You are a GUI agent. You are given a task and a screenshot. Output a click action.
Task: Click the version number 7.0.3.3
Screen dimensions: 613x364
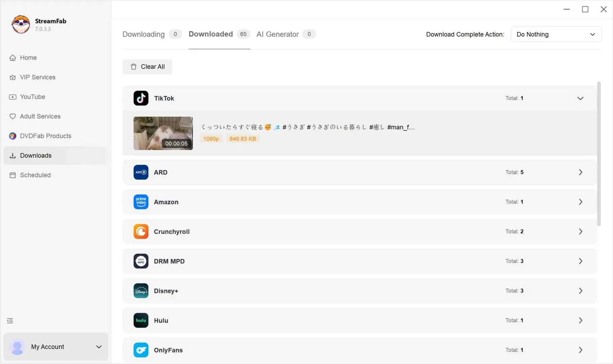[43, 29]
